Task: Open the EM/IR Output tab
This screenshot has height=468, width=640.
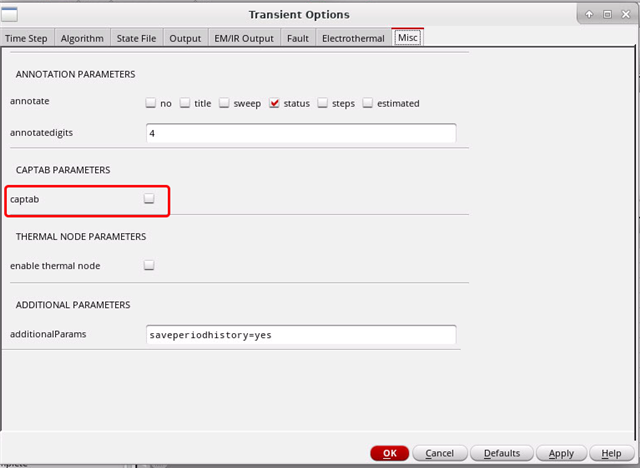Action: click(243, 38)
